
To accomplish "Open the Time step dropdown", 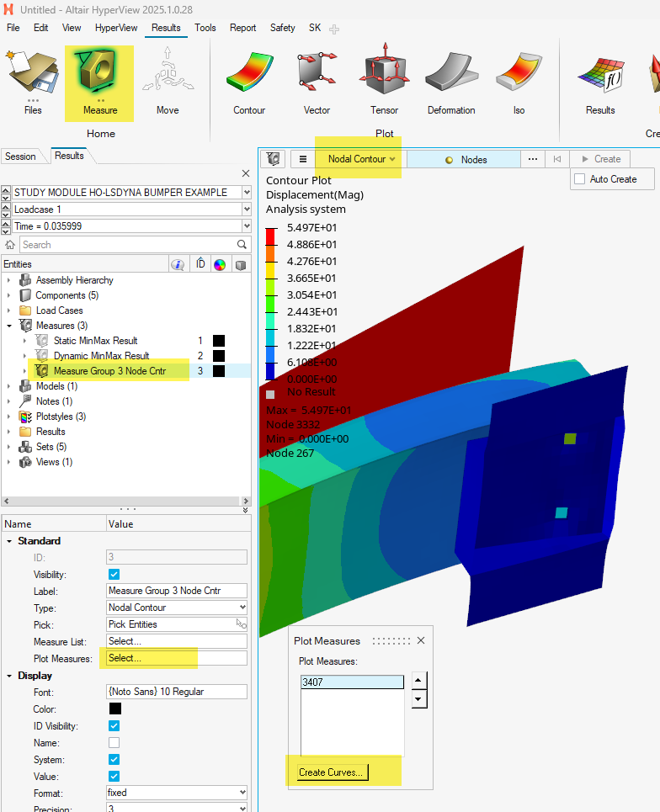I will tap(247, 226).
